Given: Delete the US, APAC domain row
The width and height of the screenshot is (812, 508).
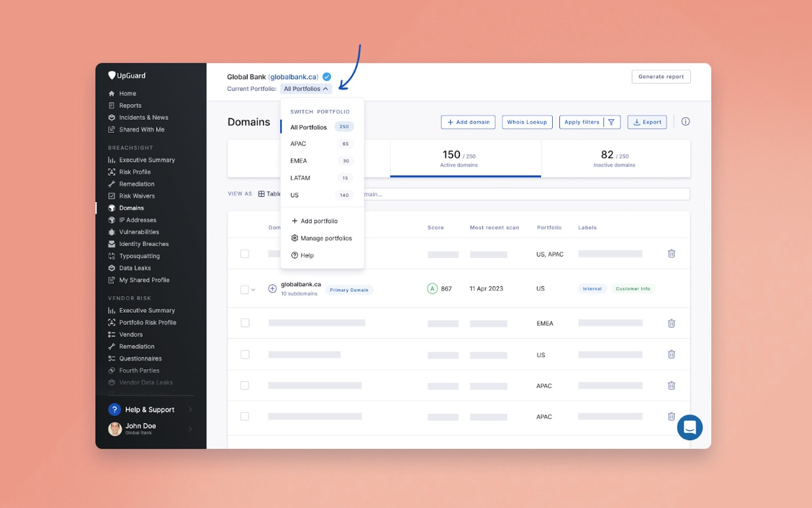Looking at the screenshot, I should click(671, 253).
